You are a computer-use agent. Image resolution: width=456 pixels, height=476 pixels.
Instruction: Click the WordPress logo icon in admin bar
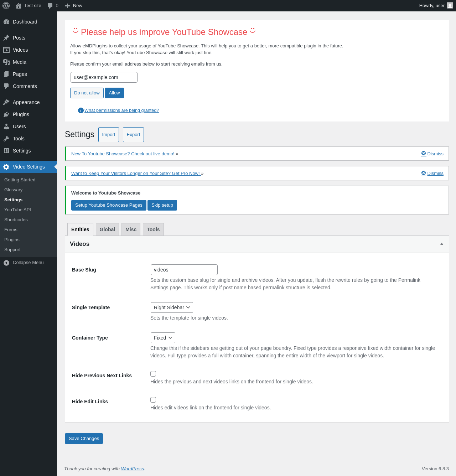click(6, 6)
